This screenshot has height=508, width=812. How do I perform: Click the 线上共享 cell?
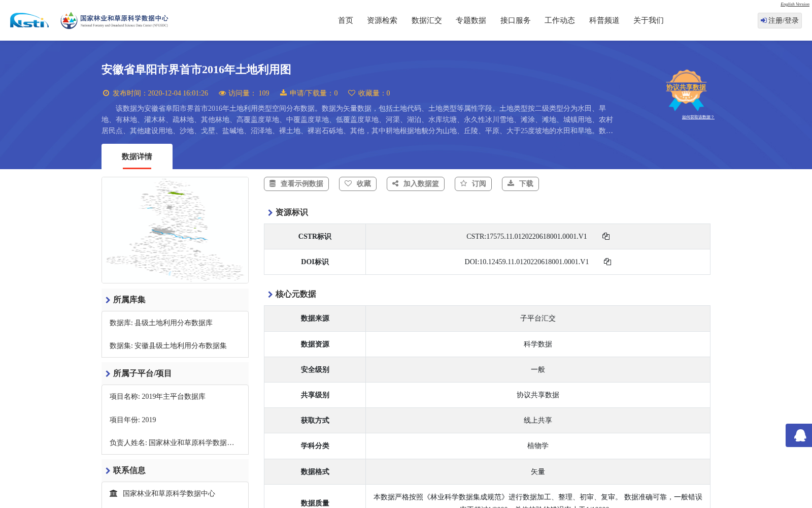538,420
